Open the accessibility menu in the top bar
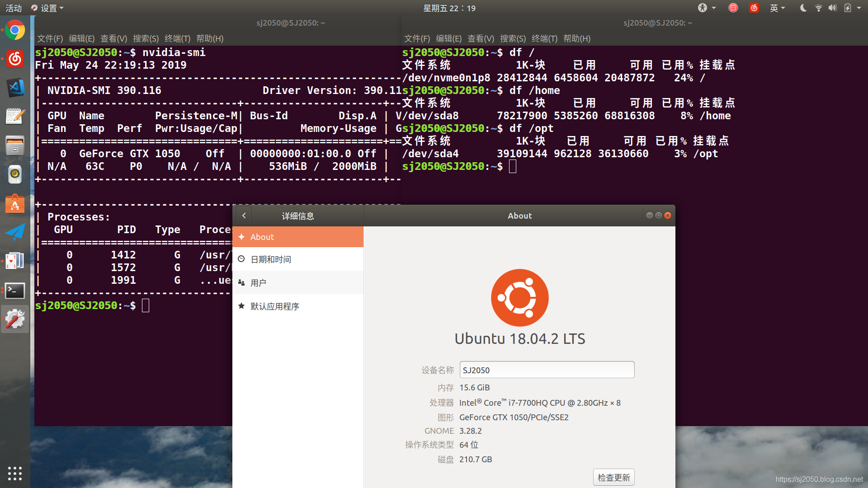868x488 pixels. click(707, 8)
